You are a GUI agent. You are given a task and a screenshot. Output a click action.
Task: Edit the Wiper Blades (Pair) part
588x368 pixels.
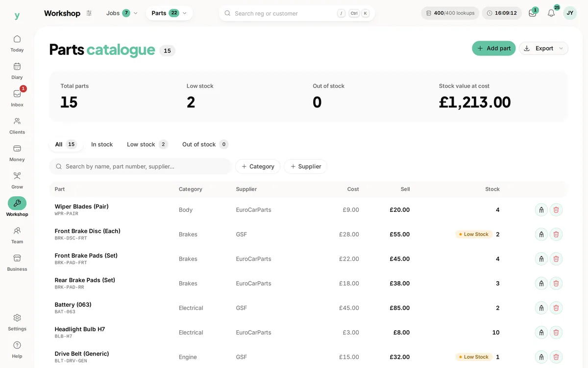coord(541,210)
